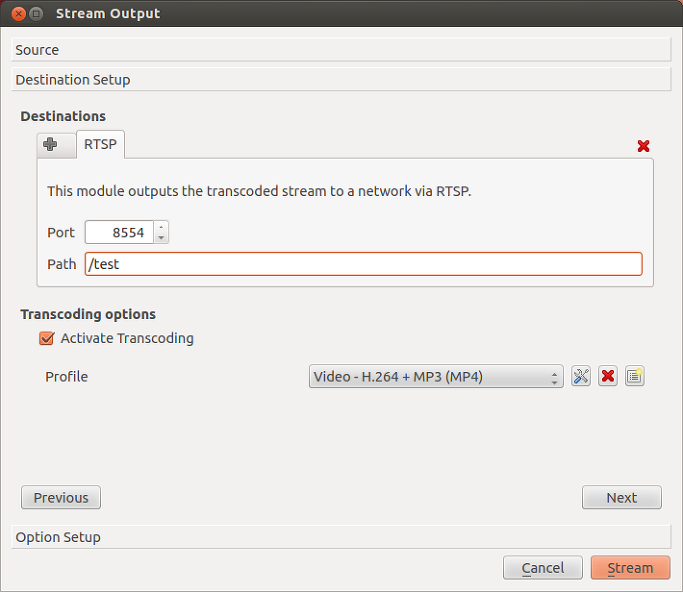Open the Profile dropdown
This screenshot has height=592, width=683.
coord(436,376)
